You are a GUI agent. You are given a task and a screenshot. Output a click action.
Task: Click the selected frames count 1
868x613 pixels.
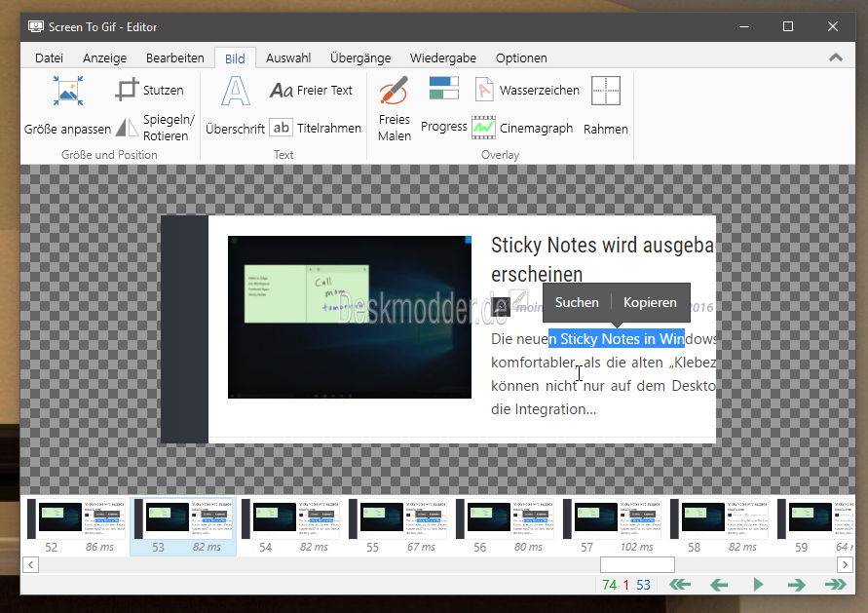pyautogui.click(x=626, y=585)
